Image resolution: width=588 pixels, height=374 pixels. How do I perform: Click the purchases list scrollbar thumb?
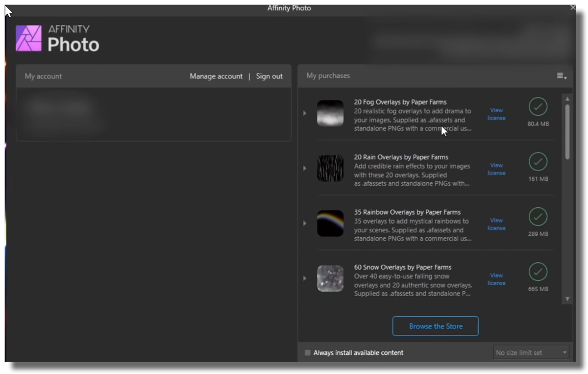pyautogui.click(x=567, y=131)
